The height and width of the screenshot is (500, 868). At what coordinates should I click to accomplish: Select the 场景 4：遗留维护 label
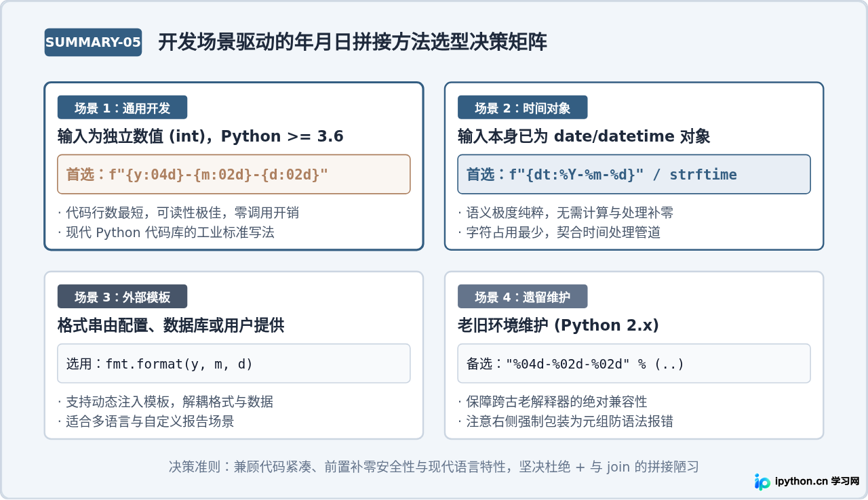pyautogui.click(x=522, y=297)
